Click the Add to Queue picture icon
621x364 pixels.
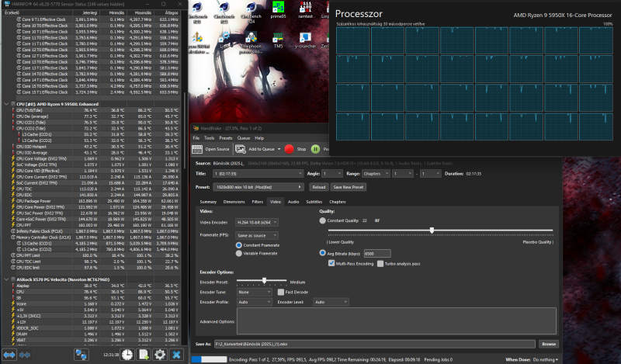pos(240,149)
